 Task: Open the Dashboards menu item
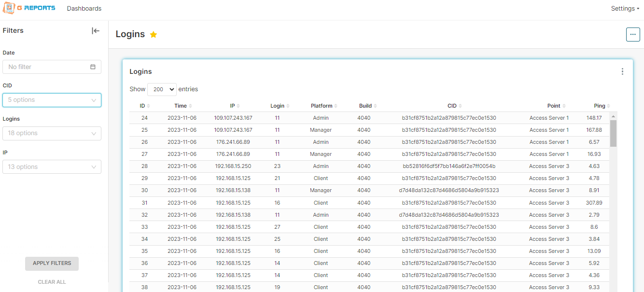pyautogui.click(x=84, y=9)
